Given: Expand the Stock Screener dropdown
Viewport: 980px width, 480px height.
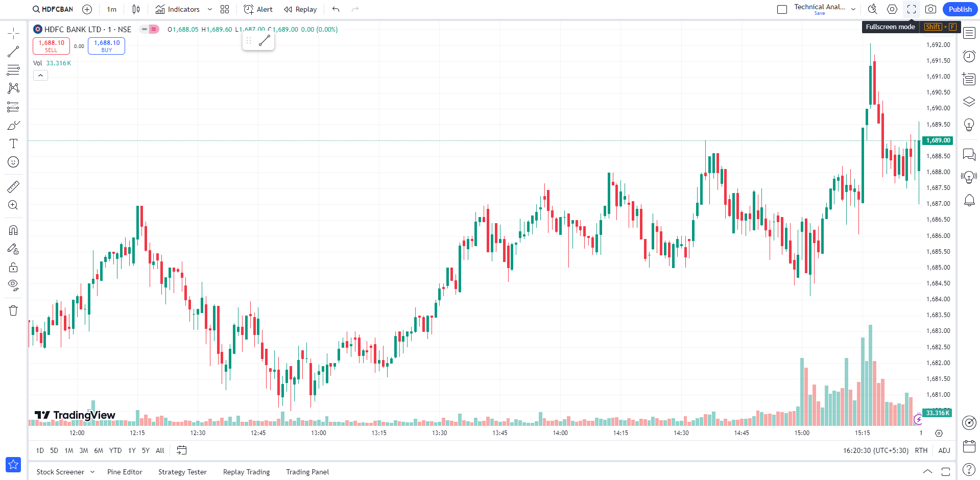Looking at the screenshot, I should 92,472.
